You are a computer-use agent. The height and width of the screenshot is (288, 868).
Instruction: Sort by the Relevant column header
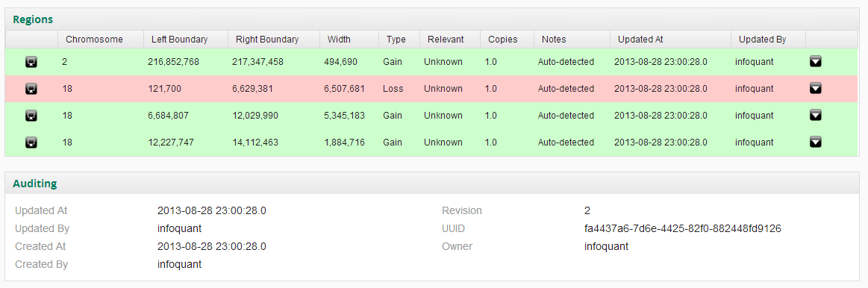pyautogui.click(x=450, y=40)
